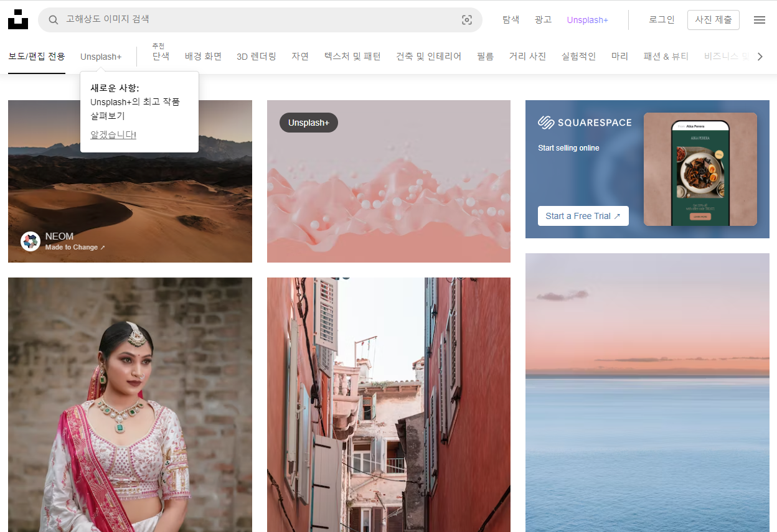Image resolution: width=777 pixels, height=532 pixels.
Task: Select Unsplash+ tab in category bar
Action: (101, 57)
